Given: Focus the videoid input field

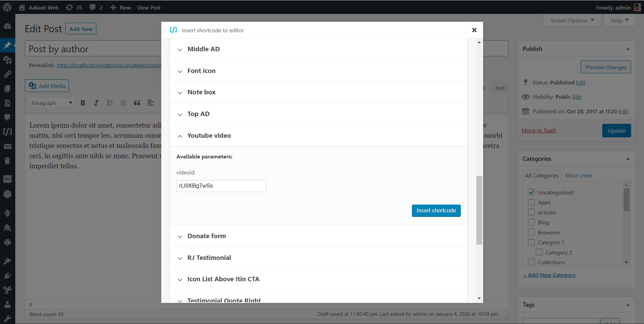Looking at the screenshot, I should point(221,186).
